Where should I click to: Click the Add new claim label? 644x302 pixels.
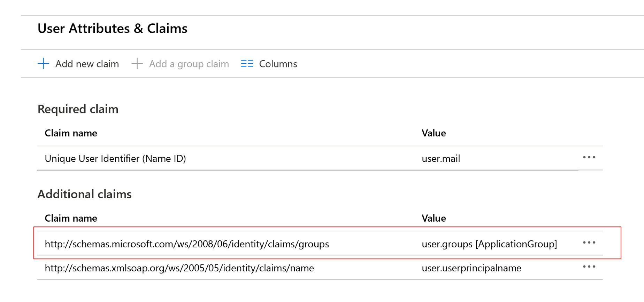tap(87, 64)
